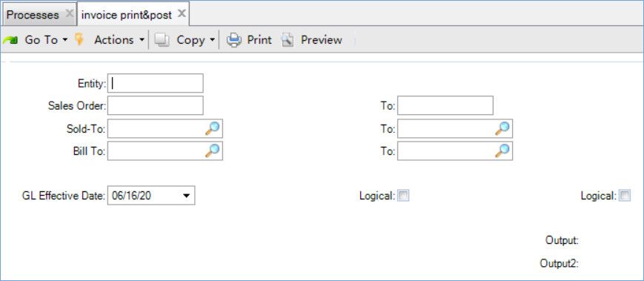Viewport: 644px width, 281px height.
Task: Click the Copy pages icon
Action: pyautogui.click(x=162, y=40)
